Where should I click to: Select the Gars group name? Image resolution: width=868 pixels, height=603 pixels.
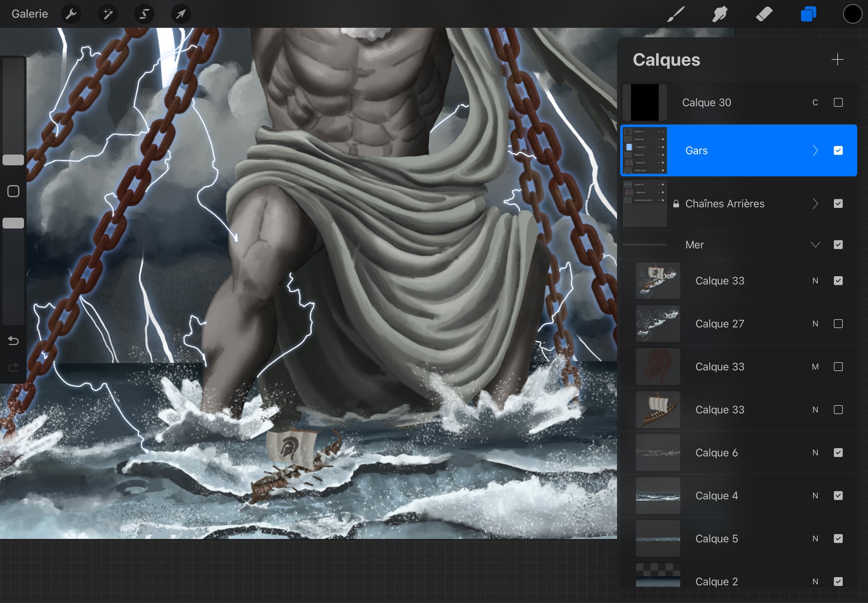point(696,151)
